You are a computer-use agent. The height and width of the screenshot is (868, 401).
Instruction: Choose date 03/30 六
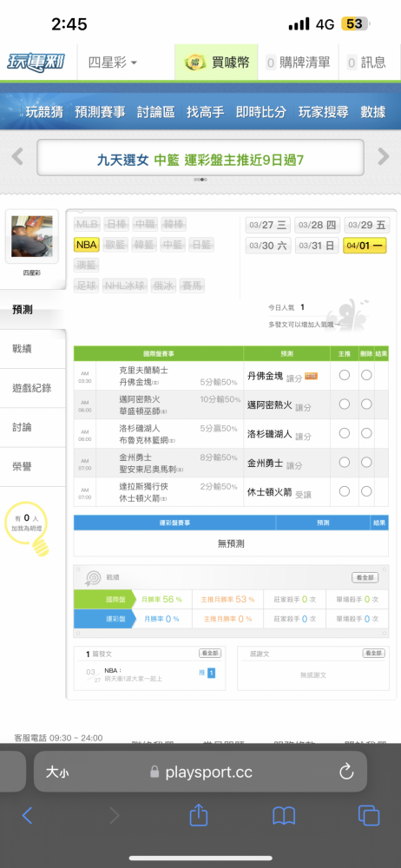pos(268,246)
